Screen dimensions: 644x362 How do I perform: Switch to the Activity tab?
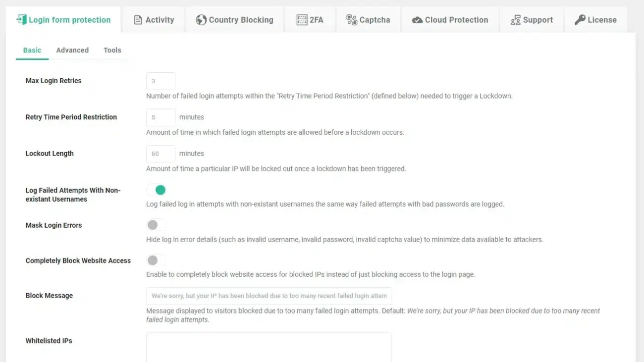154,19
